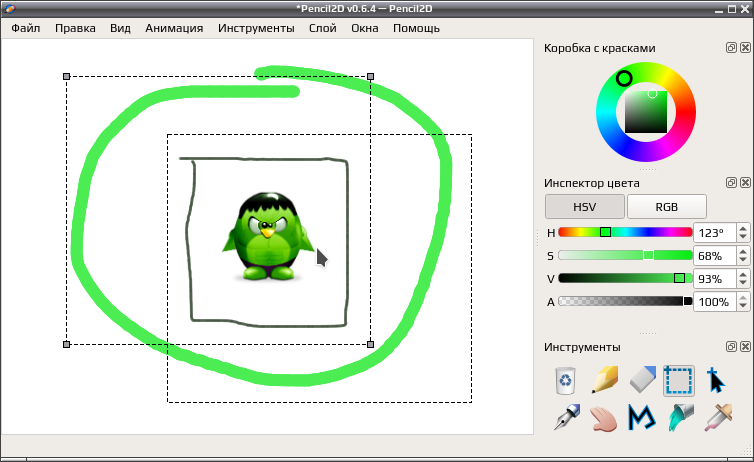Open the Помощь menu
The width and height of the screenshot is (754, 462).
point(416,28)
